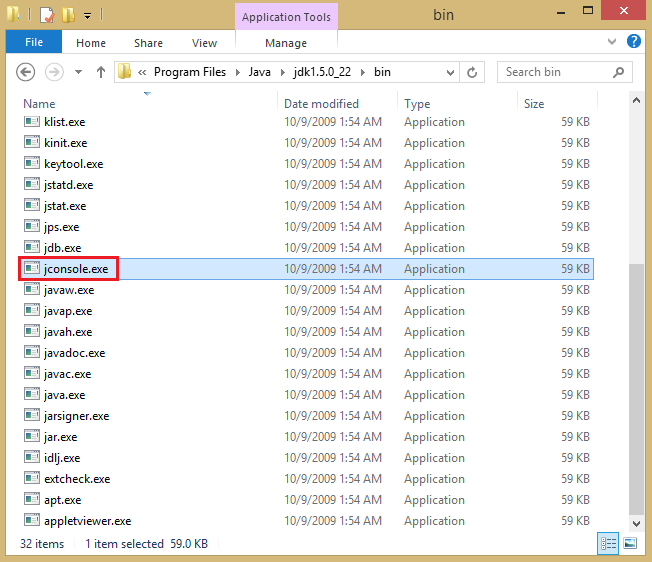Sort by the Type column header
This screenshot has width=652, height=562.
click(417, 104)
